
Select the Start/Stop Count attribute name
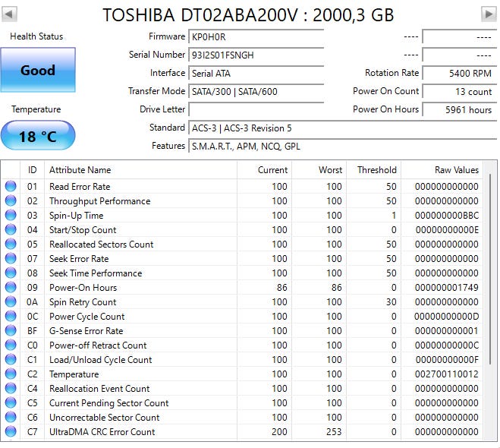(x=83, y=230)
